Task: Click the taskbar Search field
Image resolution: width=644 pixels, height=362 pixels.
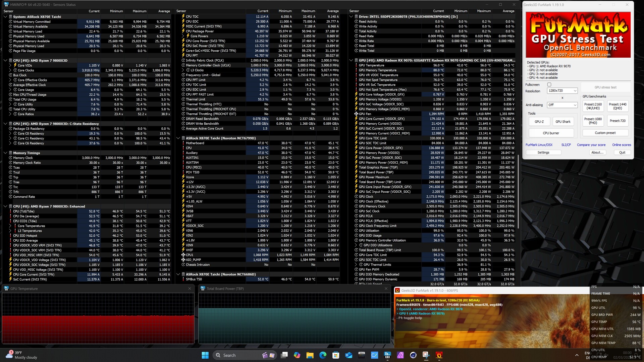Action: 235,355
